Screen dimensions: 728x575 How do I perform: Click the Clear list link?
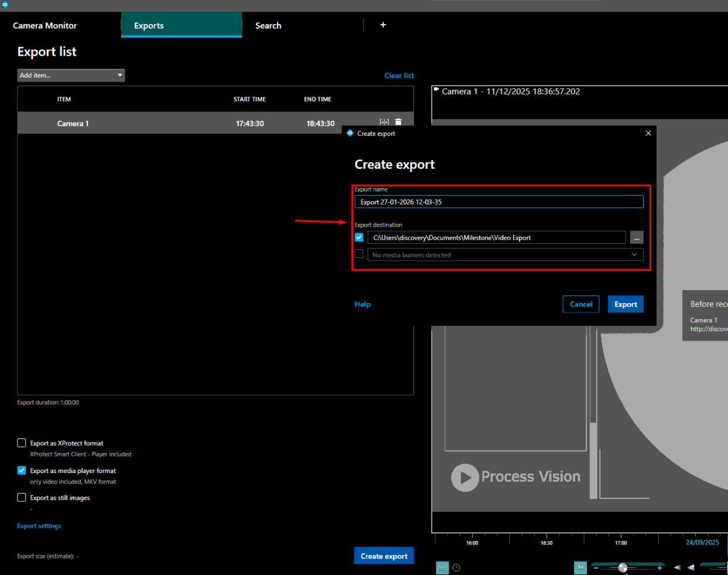pos(399,76)
